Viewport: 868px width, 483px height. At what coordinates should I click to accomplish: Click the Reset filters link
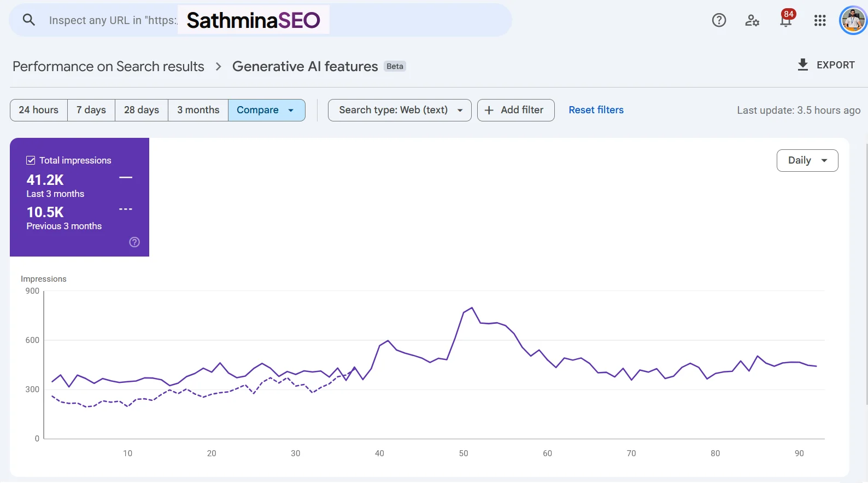point(596,110)
